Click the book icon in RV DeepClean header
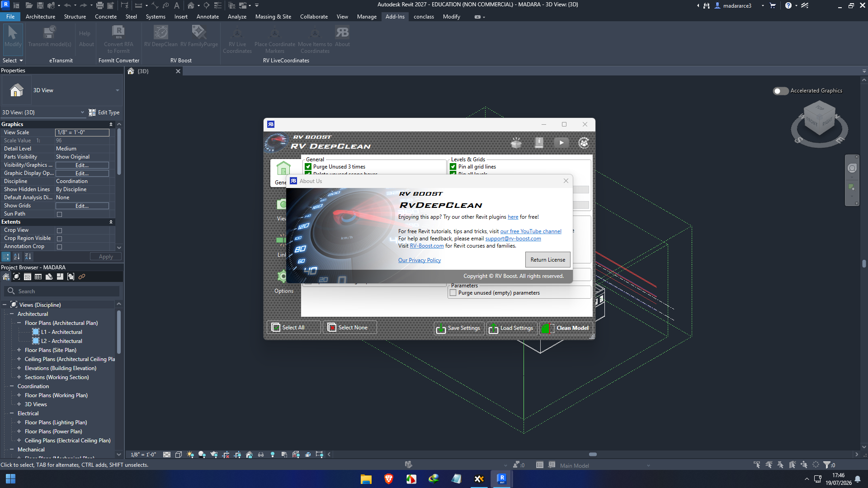Viewport: 868px width, 488px height. (539, 143)
